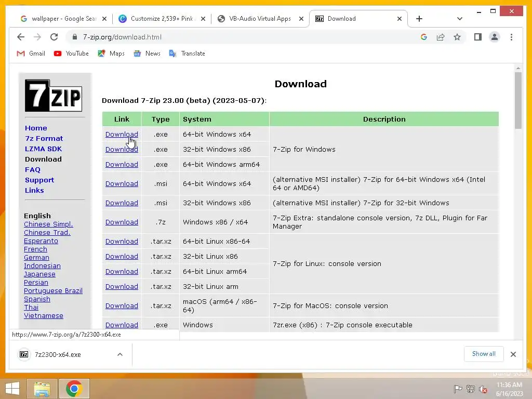Download .msi for 64-bit Windows x64

click(x=122, y=183)
